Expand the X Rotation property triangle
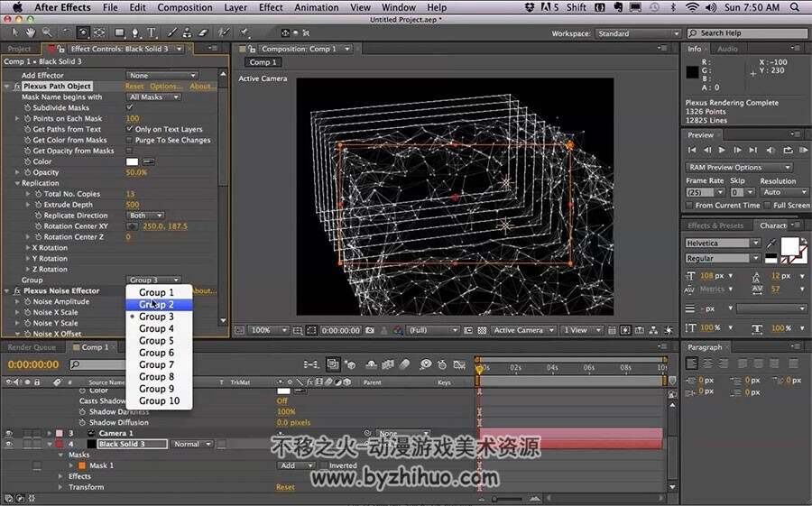Screen dimensions: 812x506 pyautogui.click(x=28, y=247)
